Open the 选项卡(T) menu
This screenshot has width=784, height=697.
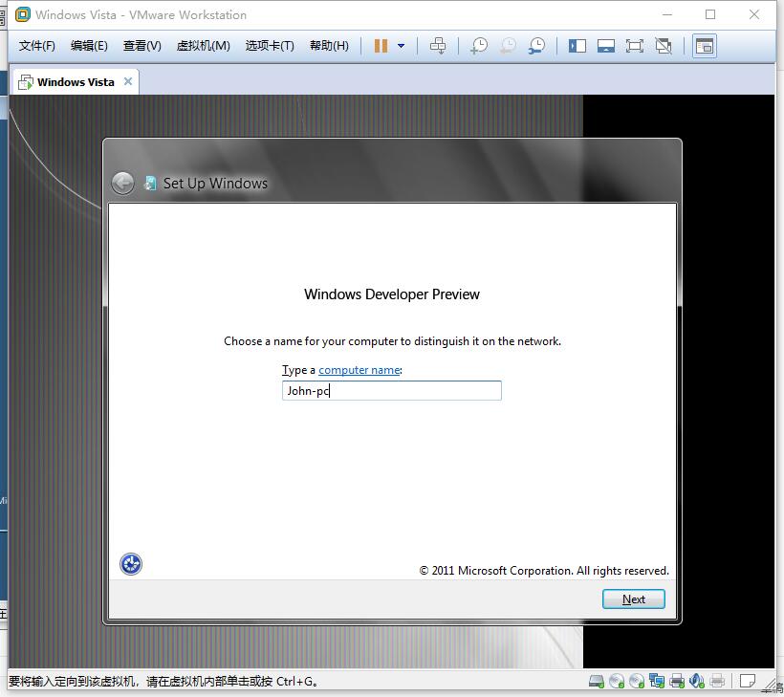(x=270, y=46)
